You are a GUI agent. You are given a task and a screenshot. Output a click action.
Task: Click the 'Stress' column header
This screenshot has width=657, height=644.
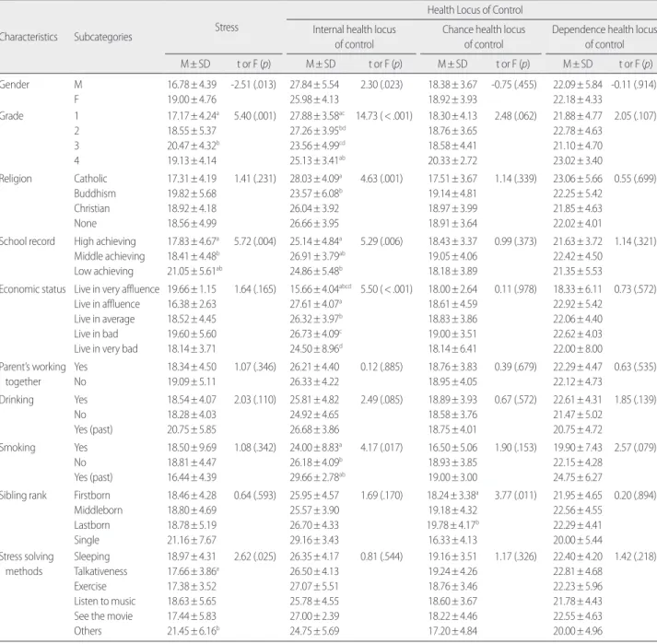point(227,28)
